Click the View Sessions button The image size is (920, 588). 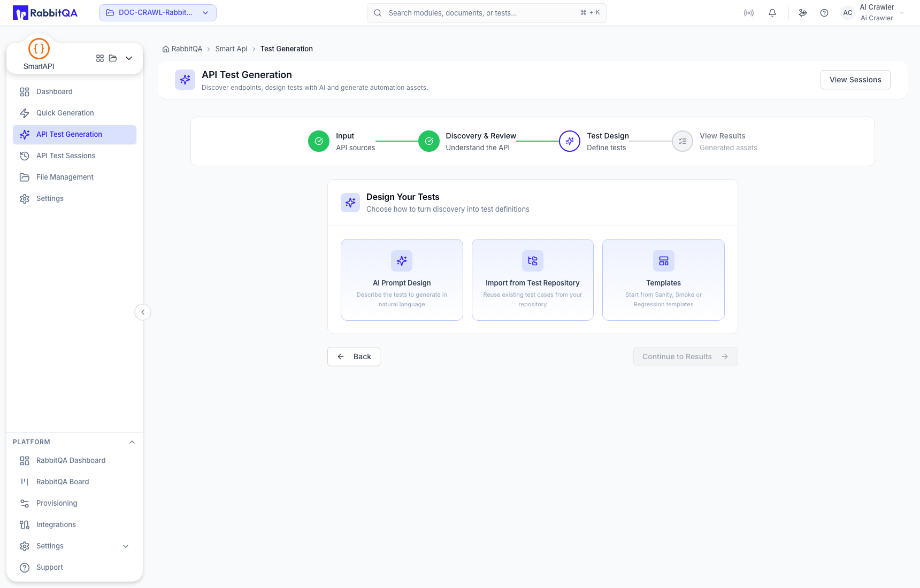pyautogui.click(x=855, y=80)
